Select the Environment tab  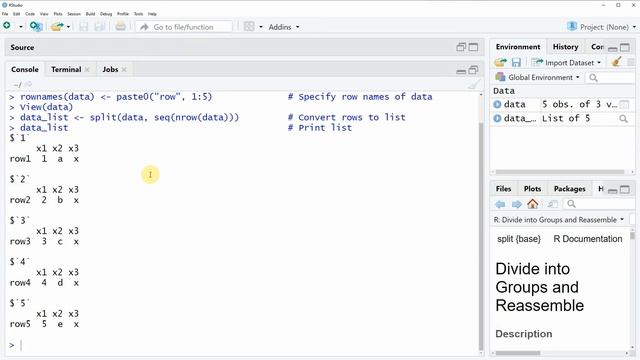pyautogui.click(x=518, y=47)
